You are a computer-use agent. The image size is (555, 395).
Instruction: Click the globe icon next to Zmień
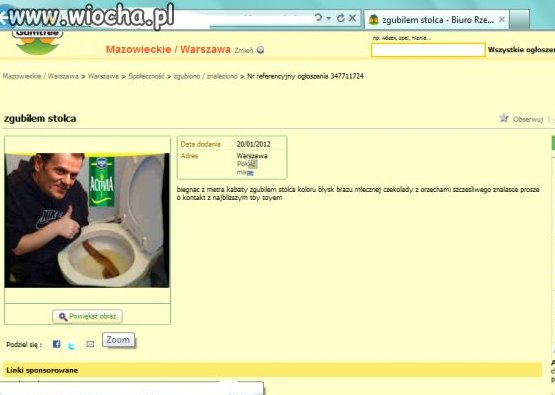261,50
